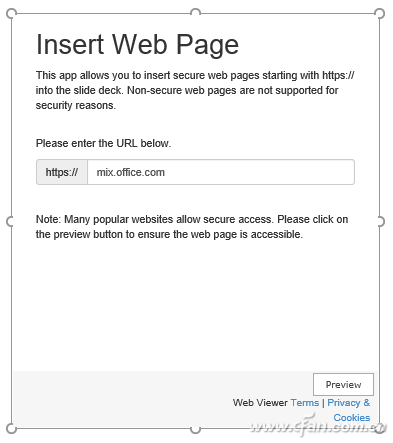Open the Terms link

tap(305, 403)
